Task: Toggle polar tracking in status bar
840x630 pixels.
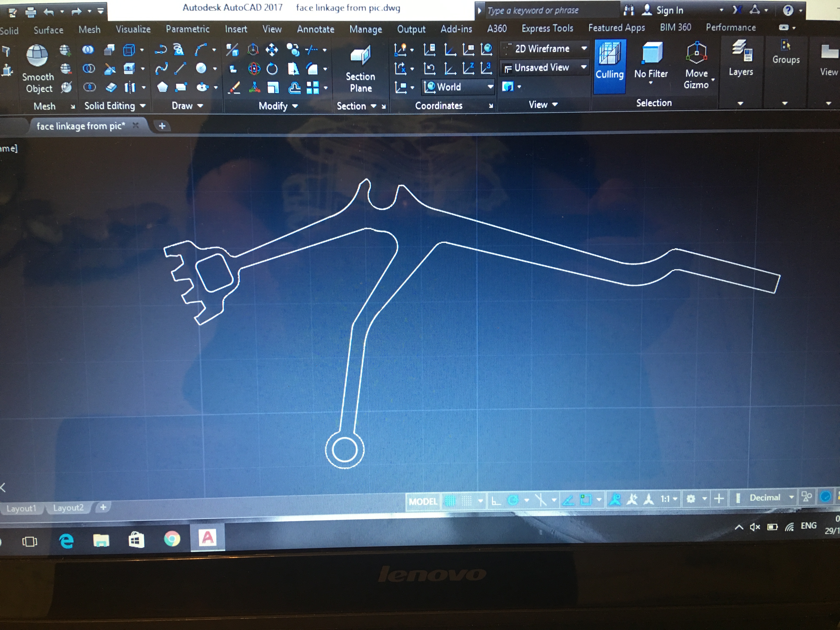Action: (x=513, y=500)
